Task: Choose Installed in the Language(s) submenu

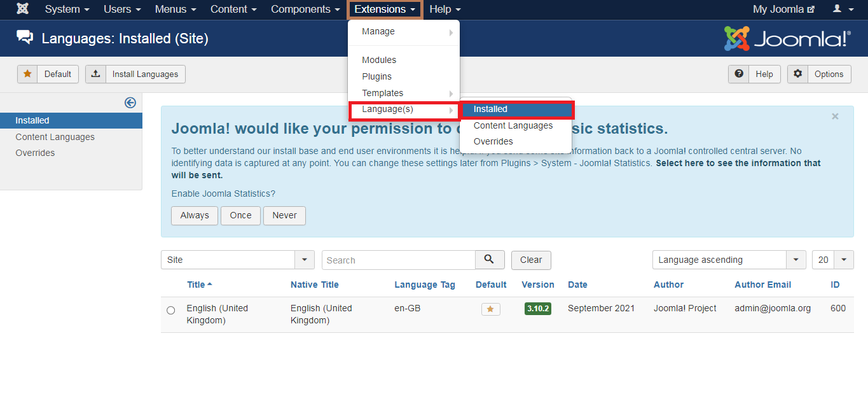Action: click(x=517, y=109)
